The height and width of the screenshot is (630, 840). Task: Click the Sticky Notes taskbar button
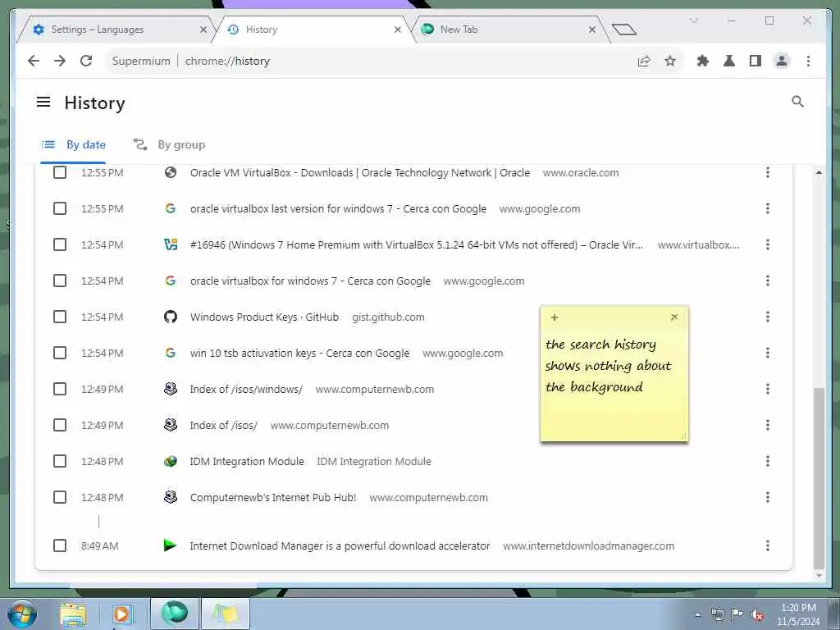point(226,614)
